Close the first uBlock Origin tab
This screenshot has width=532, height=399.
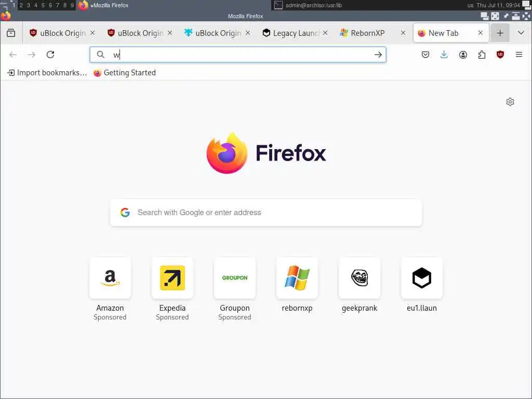[92, 33]
